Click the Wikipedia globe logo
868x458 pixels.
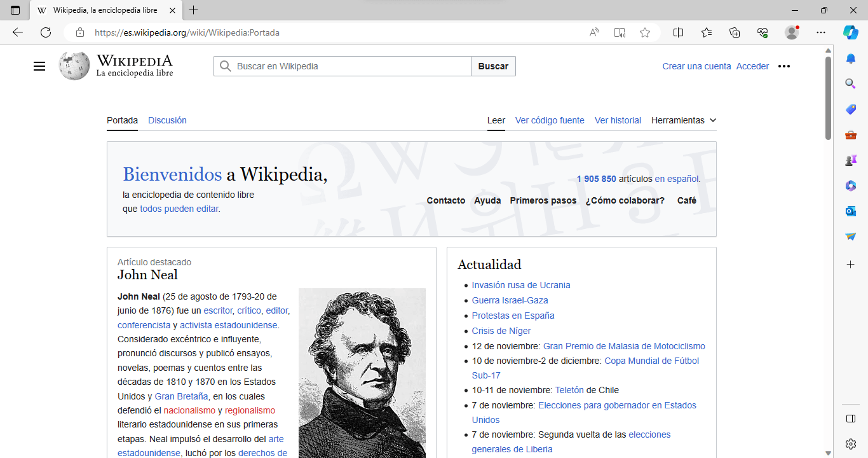pos(74,66)
